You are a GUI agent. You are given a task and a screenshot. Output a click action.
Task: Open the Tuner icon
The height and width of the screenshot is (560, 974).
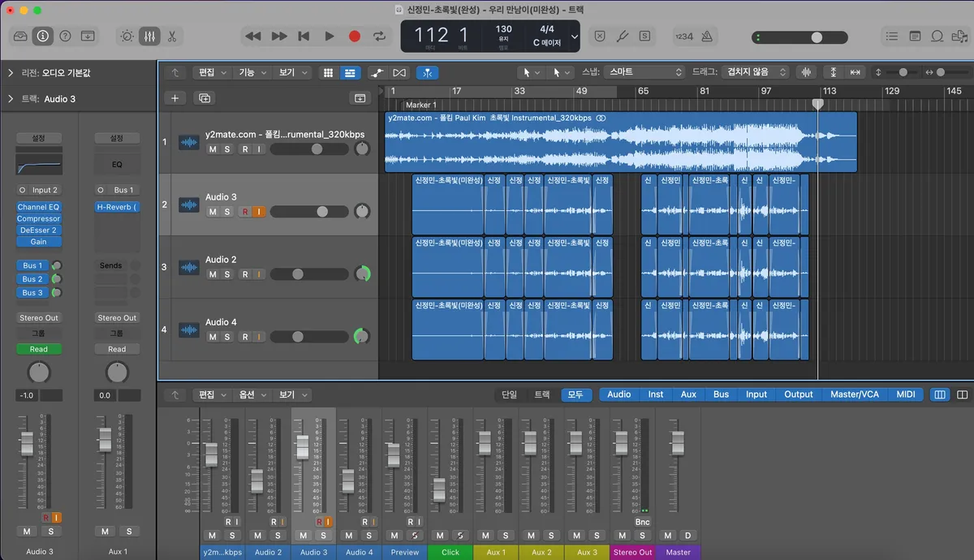pos(623,36)
